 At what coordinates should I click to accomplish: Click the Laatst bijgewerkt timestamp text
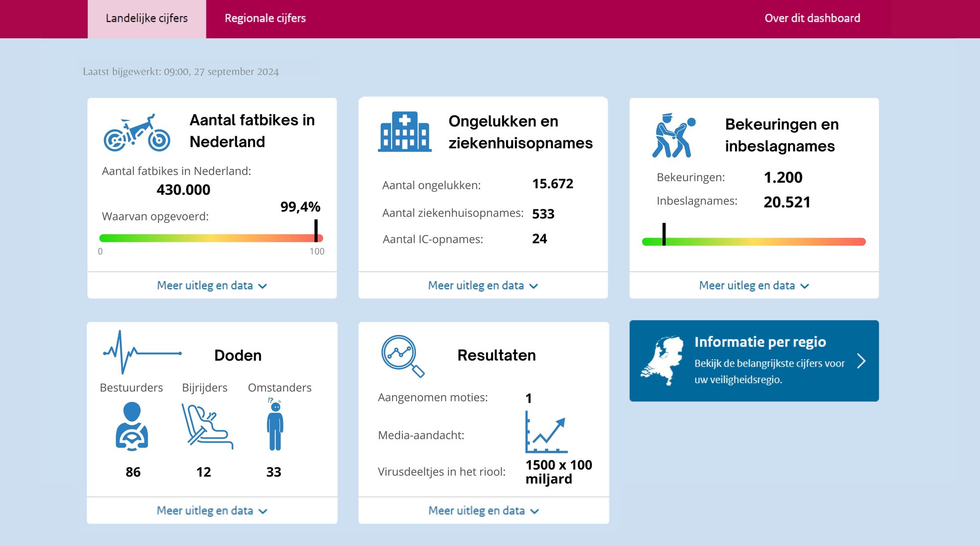(x=181, y=71)
